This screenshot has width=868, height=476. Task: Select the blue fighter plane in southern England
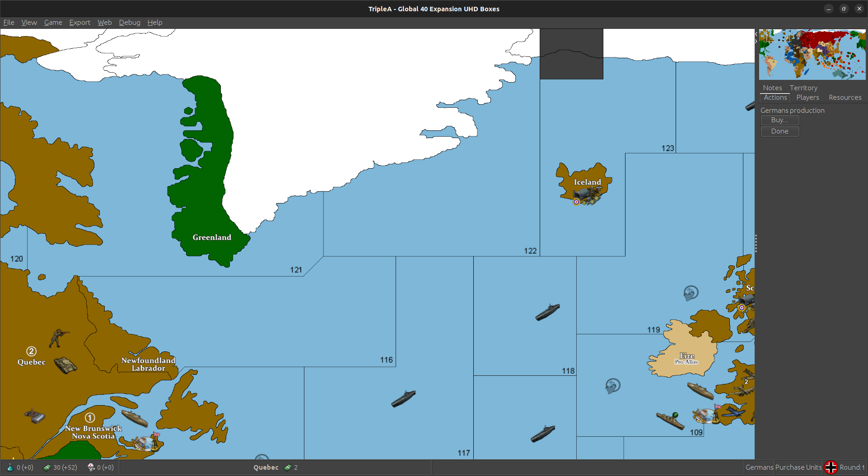(x=733, y=411)
